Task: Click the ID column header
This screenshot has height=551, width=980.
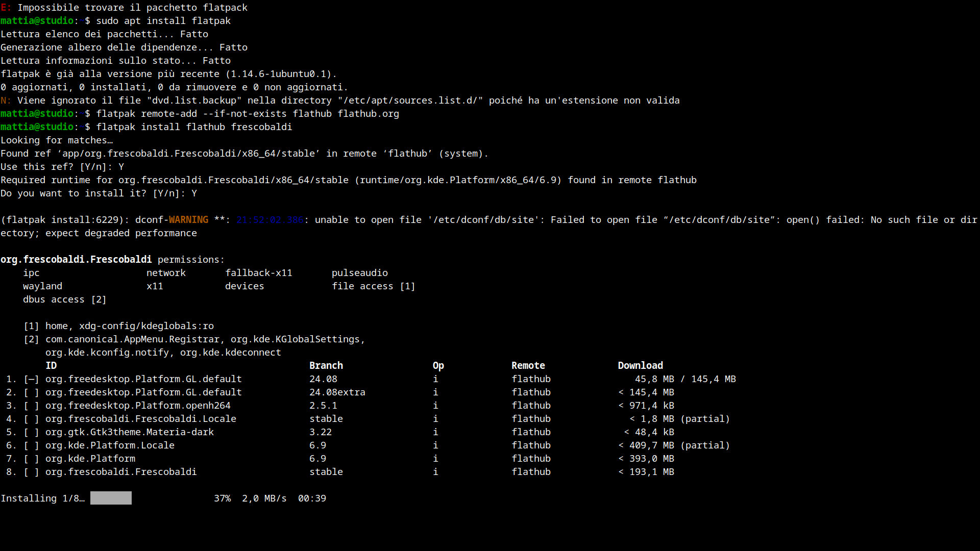Action: coord(51,366)
